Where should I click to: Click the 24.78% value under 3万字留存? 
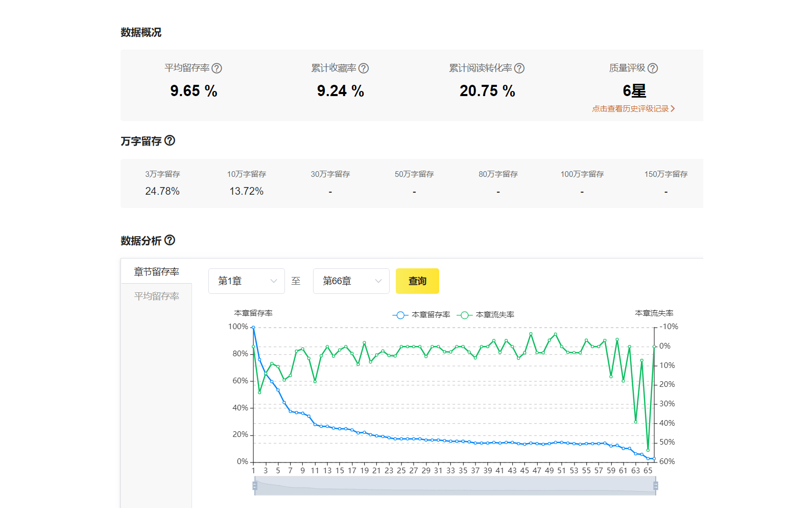pos(162,191)
